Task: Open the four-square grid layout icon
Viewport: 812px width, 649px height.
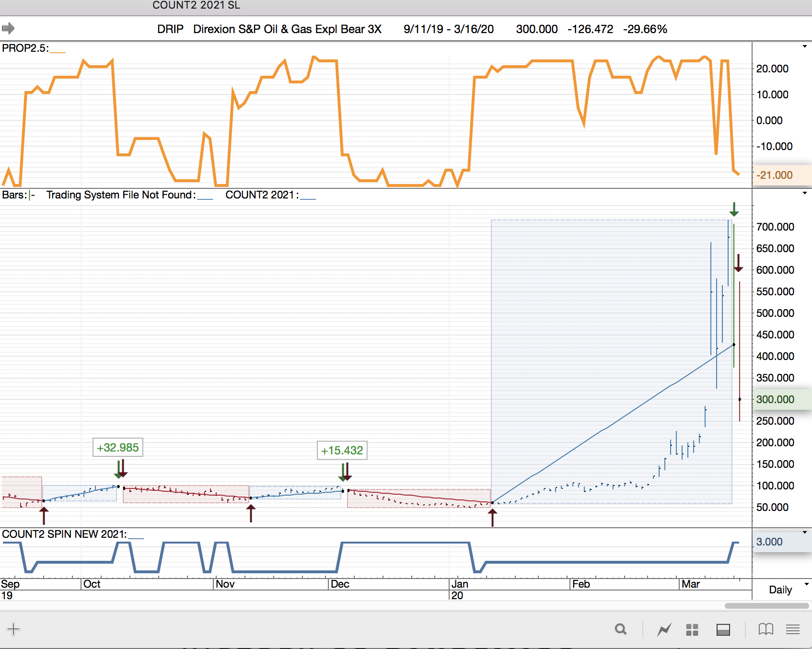Action: pyautogui.click(x=692, y=629)
